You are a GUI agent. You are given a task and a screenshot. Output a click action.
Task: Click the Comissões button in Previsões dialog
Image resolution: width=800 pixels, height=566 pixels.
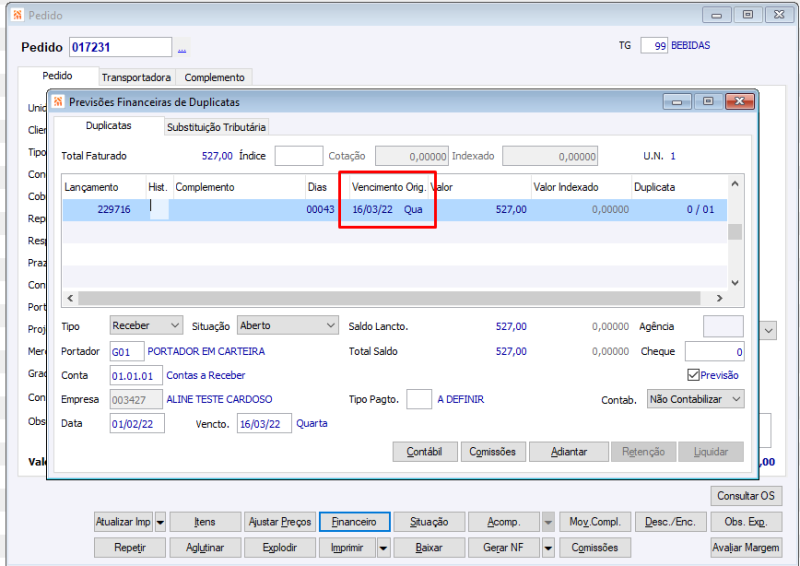pos(493,452)
